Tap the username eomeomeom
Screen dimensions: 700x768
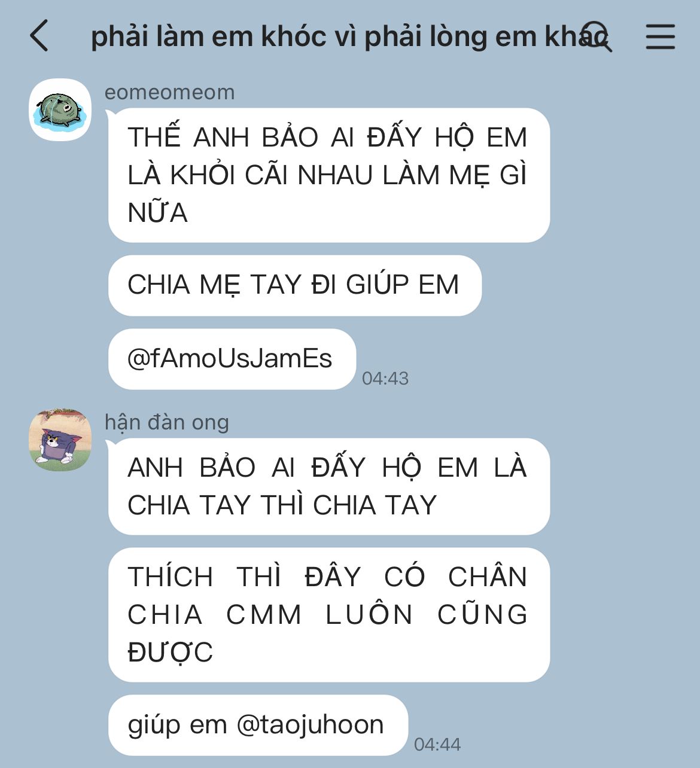pyautogui.click(x=169, y=92)
